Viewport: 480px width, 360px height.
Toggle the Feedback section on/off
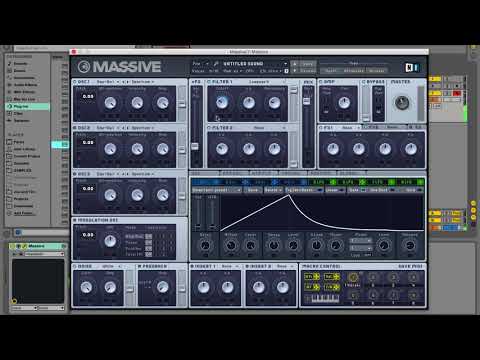139,266
